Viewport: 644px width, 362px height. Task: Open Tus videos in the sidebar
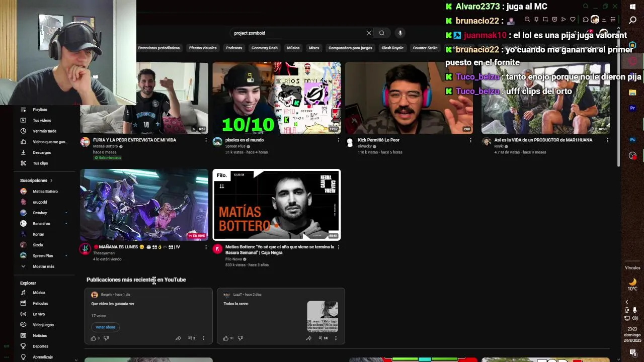(42, 120)
